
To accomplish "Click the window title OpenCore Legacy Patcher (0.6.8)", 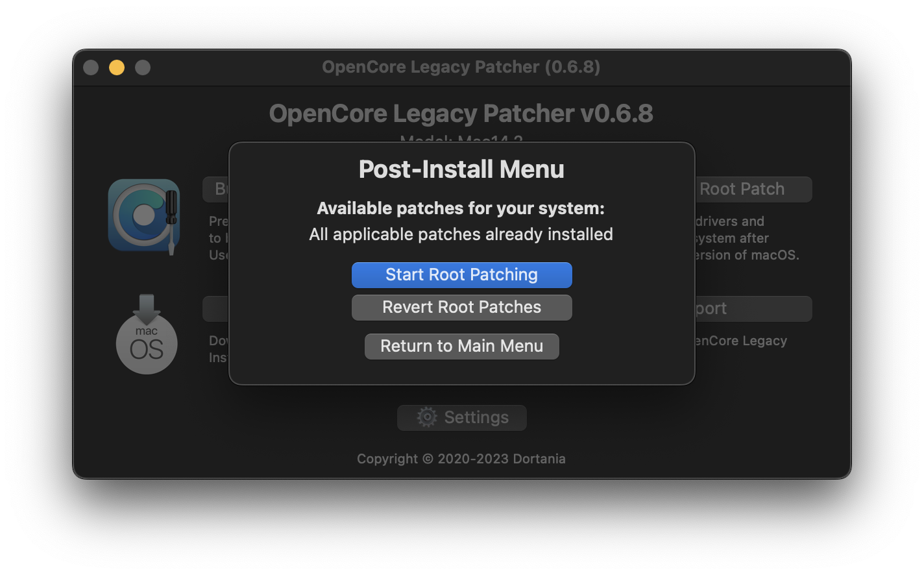I will tap(461, 67).
